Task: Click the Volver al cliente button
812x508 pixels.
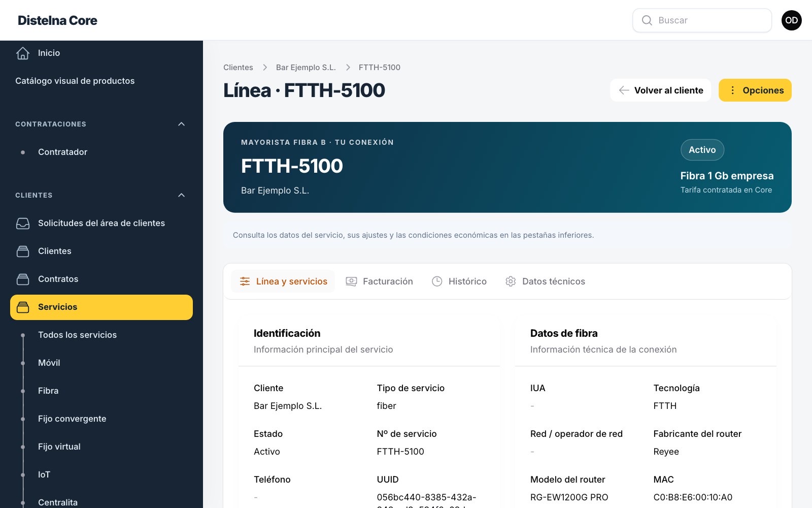Action: (661, 90)
